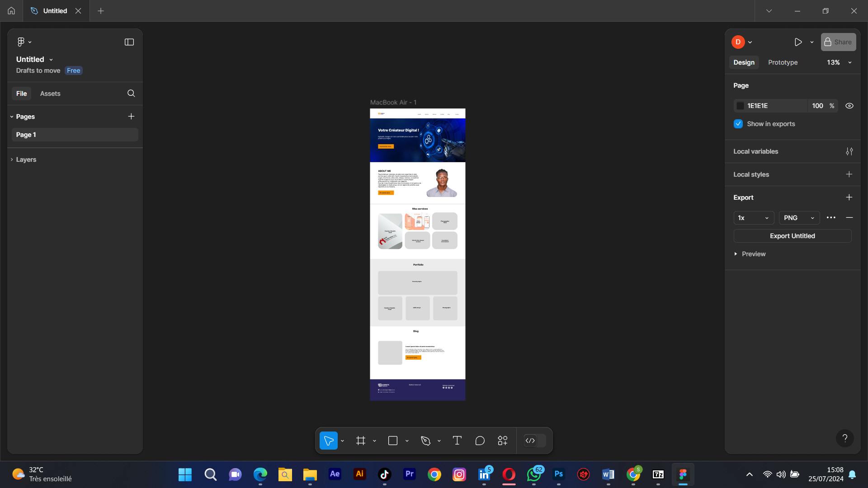Expand the Untitled file name dropdown

[x=51, y=60]
